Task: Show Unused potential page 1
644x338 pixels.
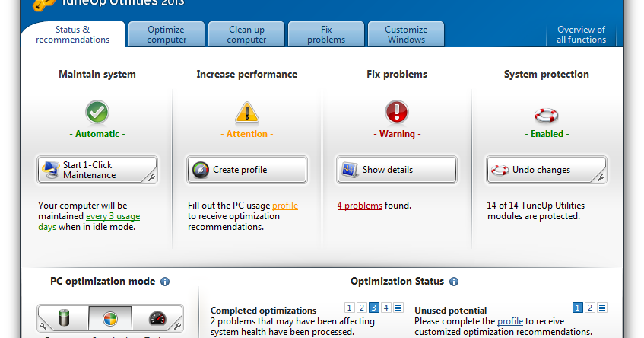Action: pos(578,308)
